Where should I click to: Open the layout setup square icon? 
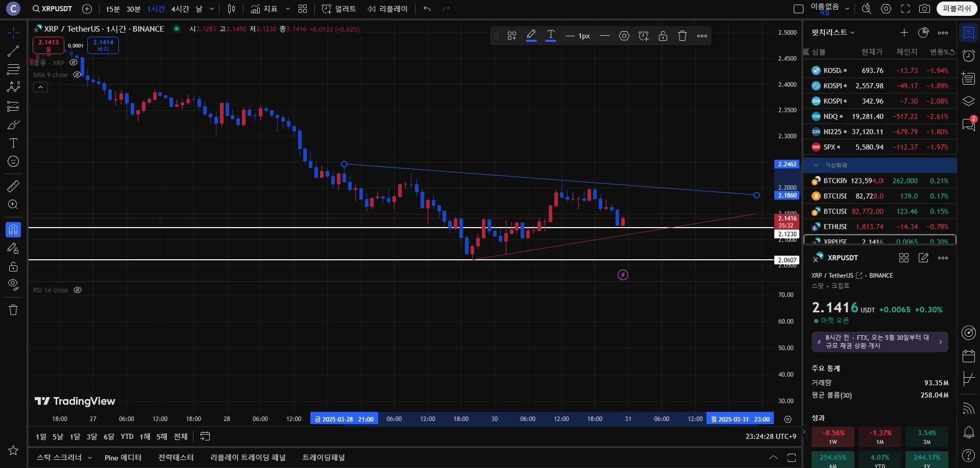click(799, 9)
